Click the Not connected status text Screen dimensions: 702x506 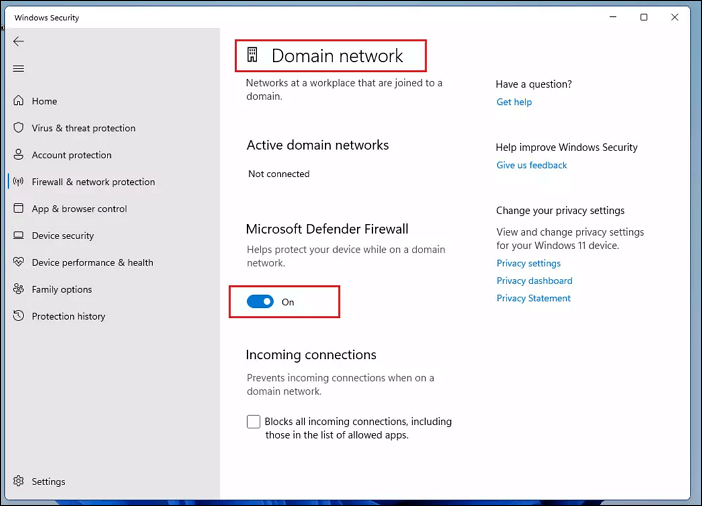279,174
